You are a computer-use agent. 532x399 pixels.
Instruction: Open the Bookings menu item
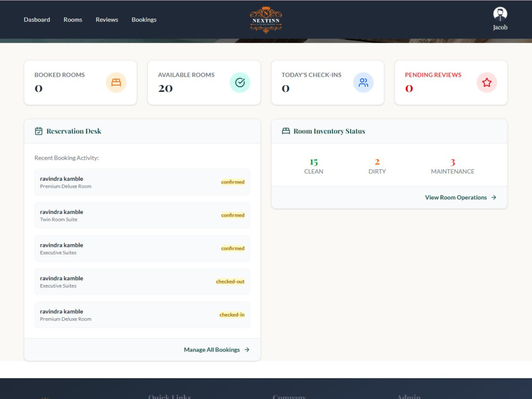click(144, 20)
